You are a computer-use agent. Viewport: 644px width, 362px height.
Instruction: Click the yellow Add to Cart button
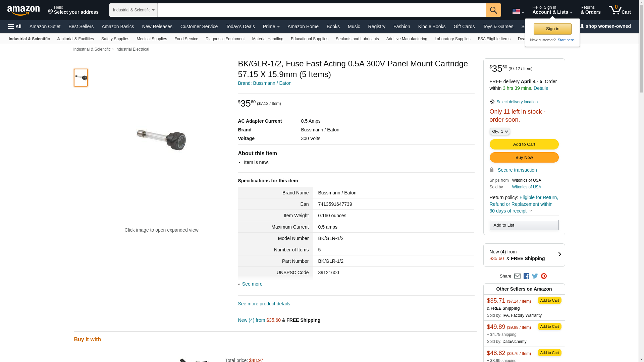tap(524, 144)
